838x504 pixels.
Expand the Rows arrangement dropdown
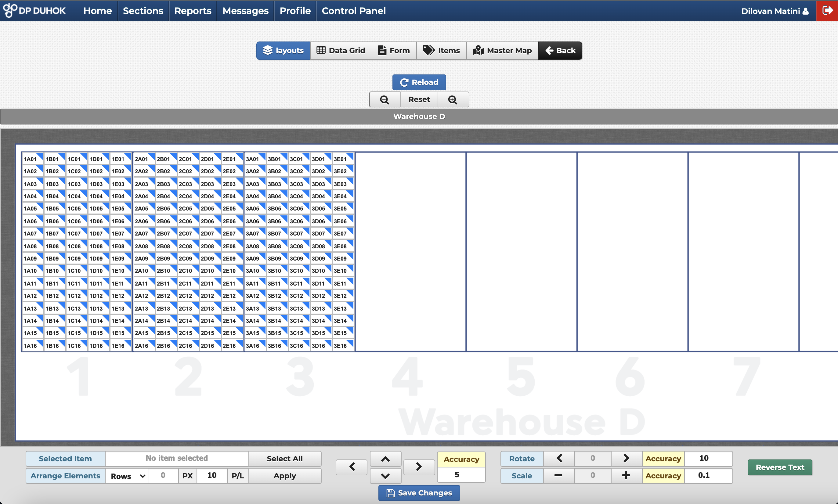tap(127, 476)
